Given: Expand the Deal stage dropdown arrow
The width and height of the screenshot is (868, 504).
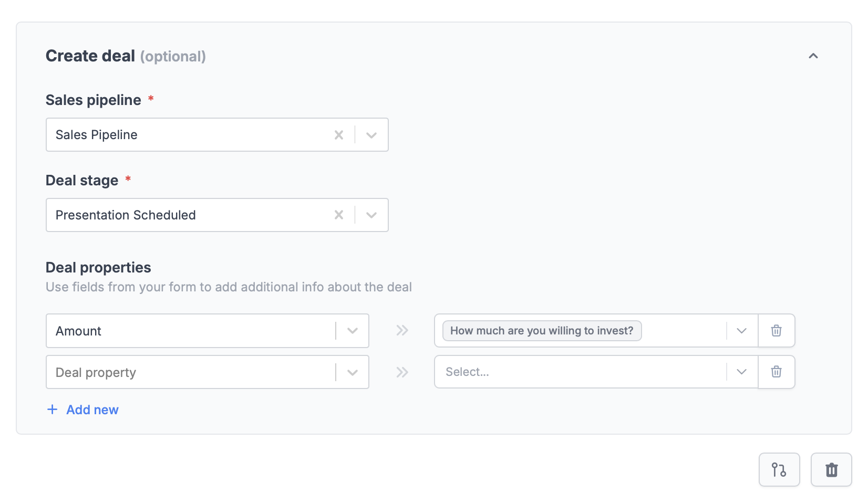Looking at the screenshot, I should (371, 215).
